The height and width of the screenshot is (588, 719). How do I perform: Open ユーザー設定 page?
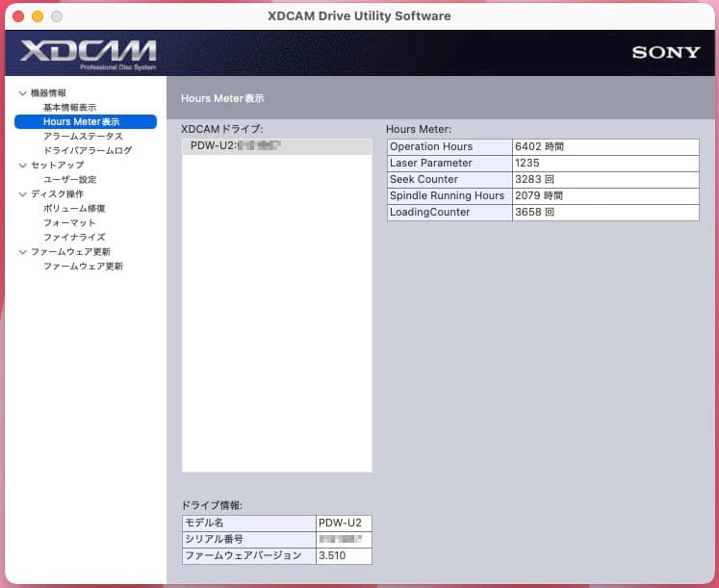(69, 179)
